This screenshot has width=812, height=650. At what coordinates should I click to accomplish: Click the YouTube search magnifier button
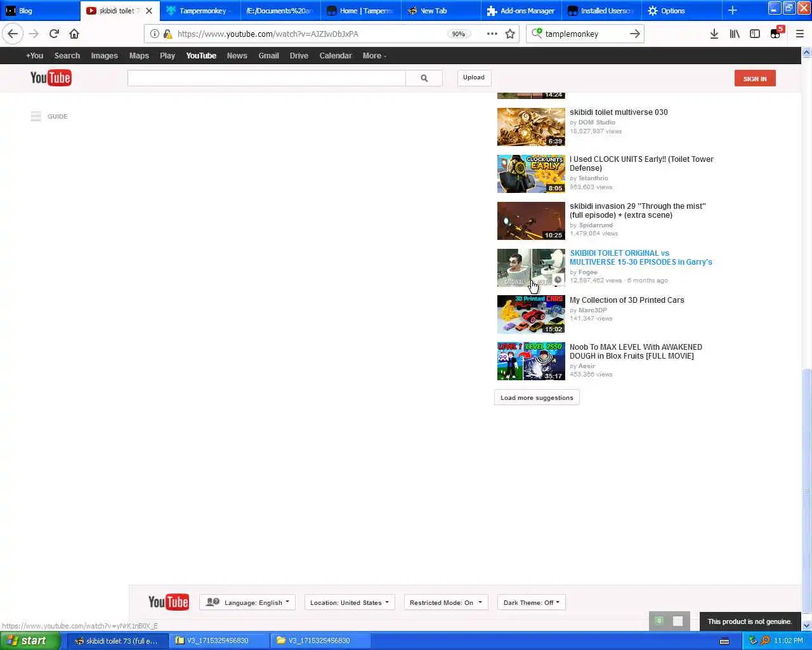click(424, 78)
